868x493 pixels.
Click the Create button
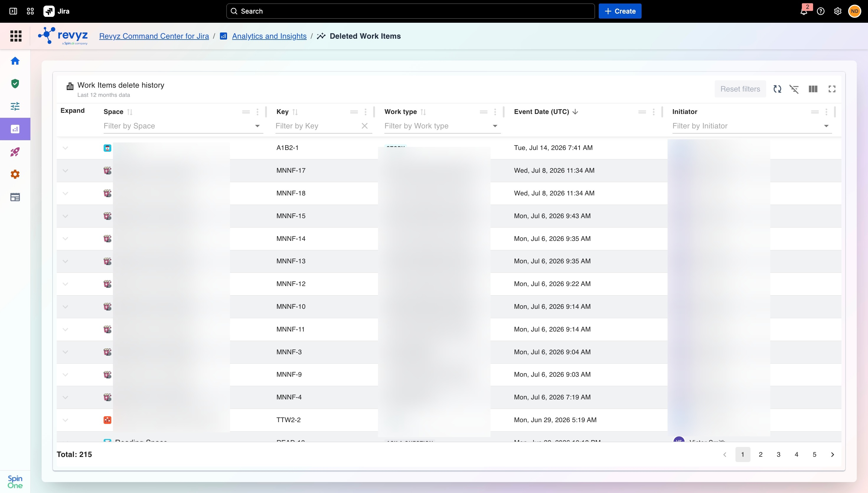620,11
